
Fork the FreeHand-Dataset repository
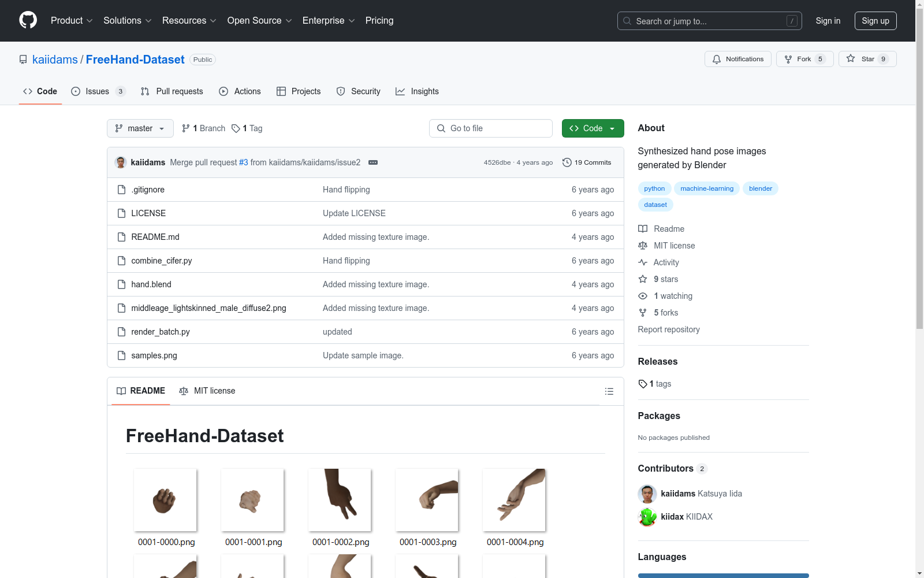coord(805,59)
